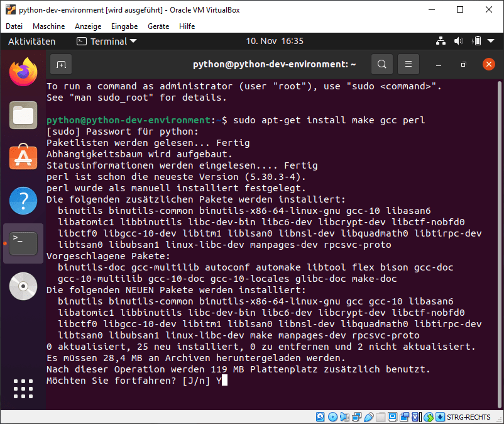
Task: Click the Aktivitäten button
Action: 31,42
